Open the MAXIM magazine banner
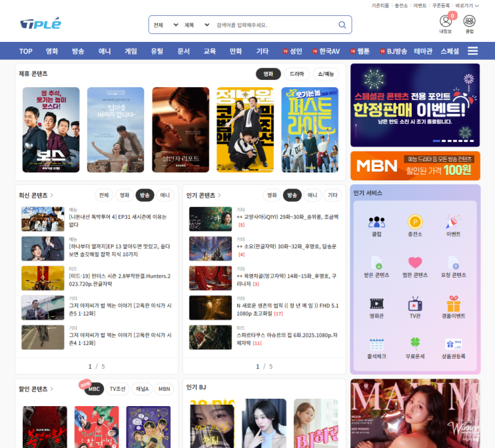The width and height of the screenshot is (495, 448). 415,413
